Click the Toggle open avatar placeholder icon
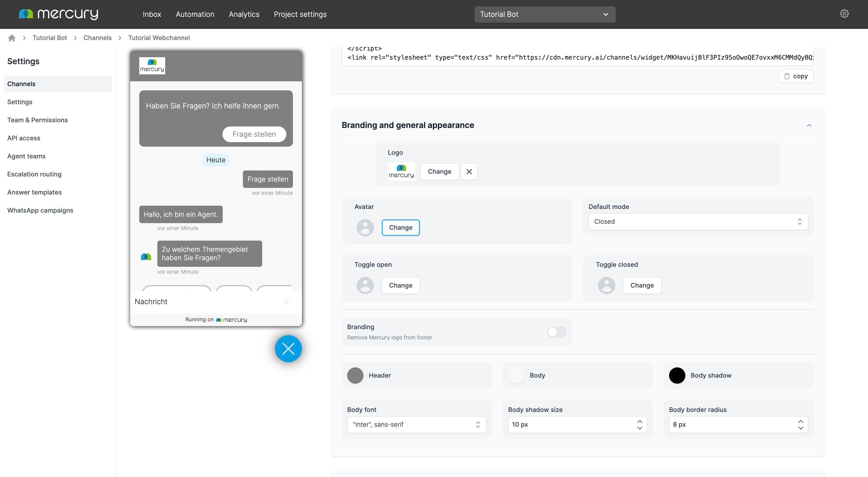The height and width of the screenshot is (477, 868). [x=365, y=285]
